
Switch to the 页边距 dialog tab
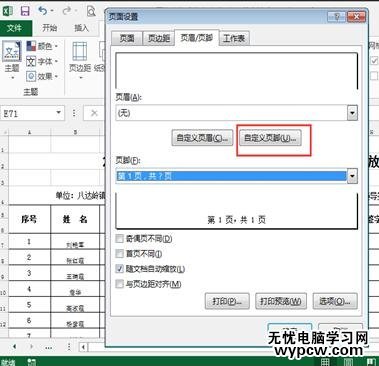tap(159, 38)
